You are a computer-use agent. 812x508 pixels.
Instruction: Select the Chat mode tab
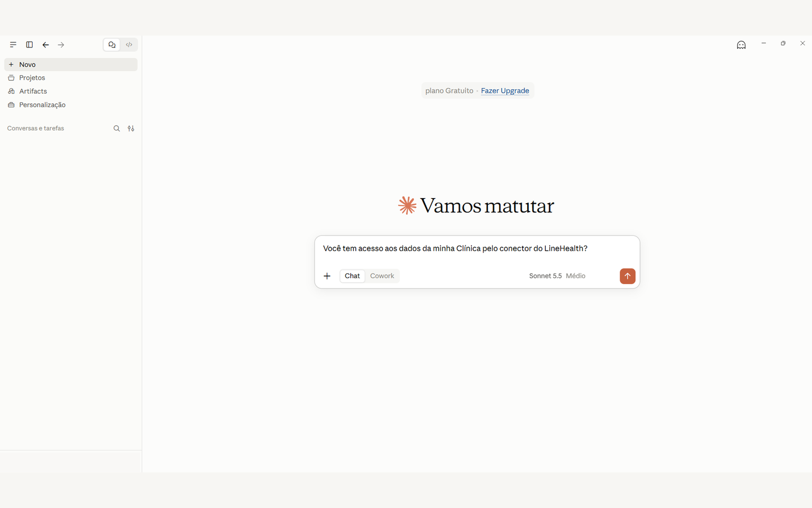point(352,276)
